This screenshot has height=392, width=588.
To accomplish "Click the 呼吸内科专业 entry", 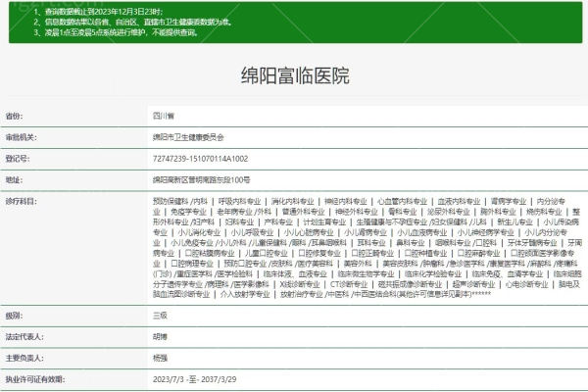I will click(x=239, y=202).
